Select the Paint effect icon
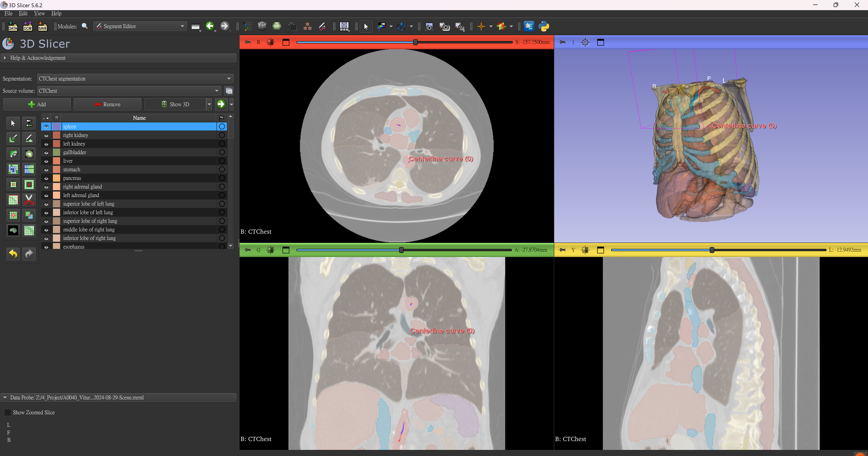868x456 pixels. (13, 138)
